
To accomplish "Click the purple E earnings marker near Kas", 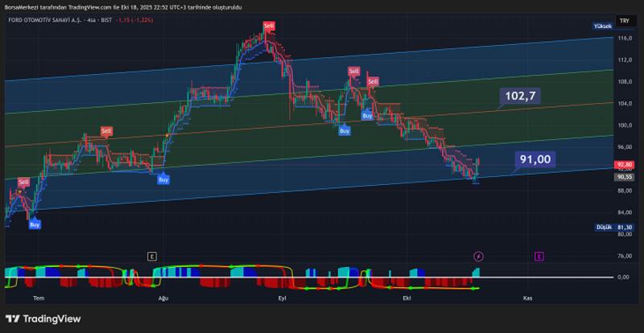I will 539,256.
